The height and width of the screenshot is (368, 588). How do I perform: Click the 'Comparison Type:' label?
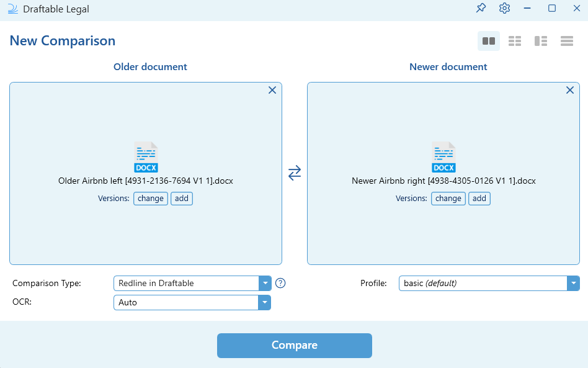tap(47, 283)
